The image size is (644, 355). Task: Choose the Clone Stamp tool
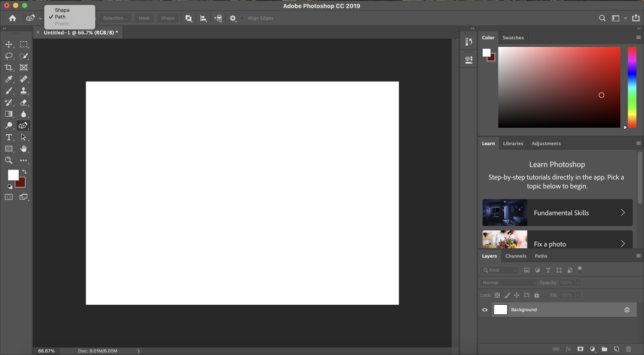point(23,91)
